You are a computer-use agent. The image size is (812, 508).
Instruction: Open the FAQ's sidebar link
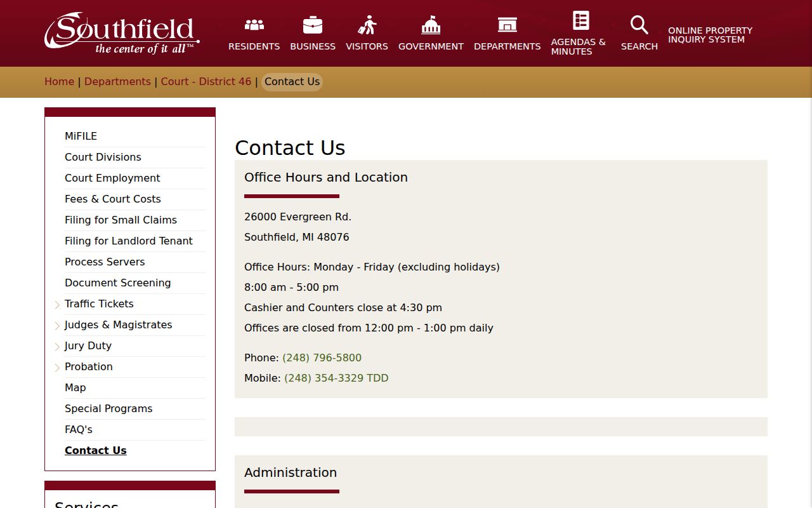79,430
